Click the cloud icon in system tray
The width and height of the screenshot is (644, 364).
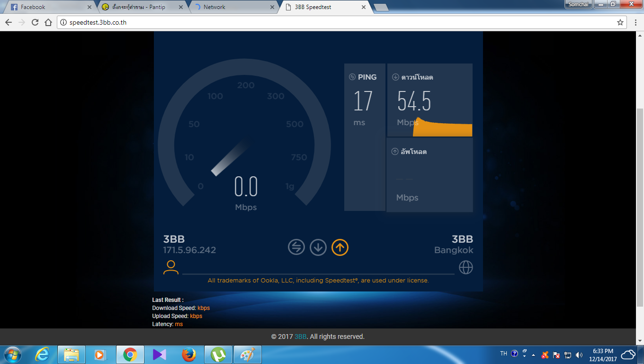(628, 355)
